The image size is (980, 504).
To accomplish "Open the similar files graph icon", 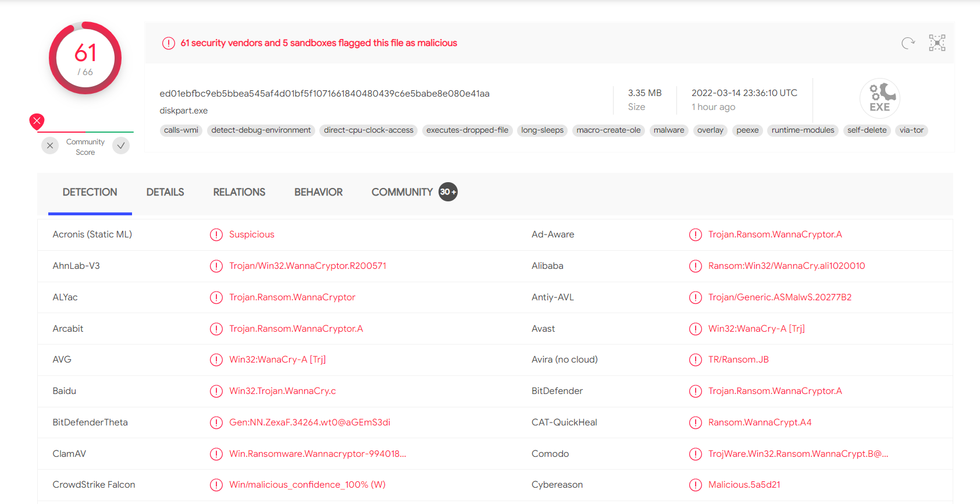I will [x=937, y=43].
